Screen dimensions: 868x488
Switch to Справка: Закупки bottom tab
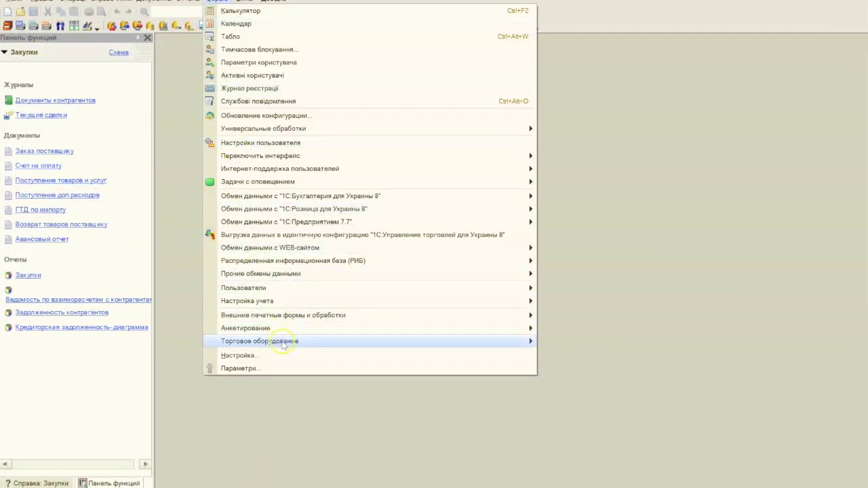click(x=37, y=483)
